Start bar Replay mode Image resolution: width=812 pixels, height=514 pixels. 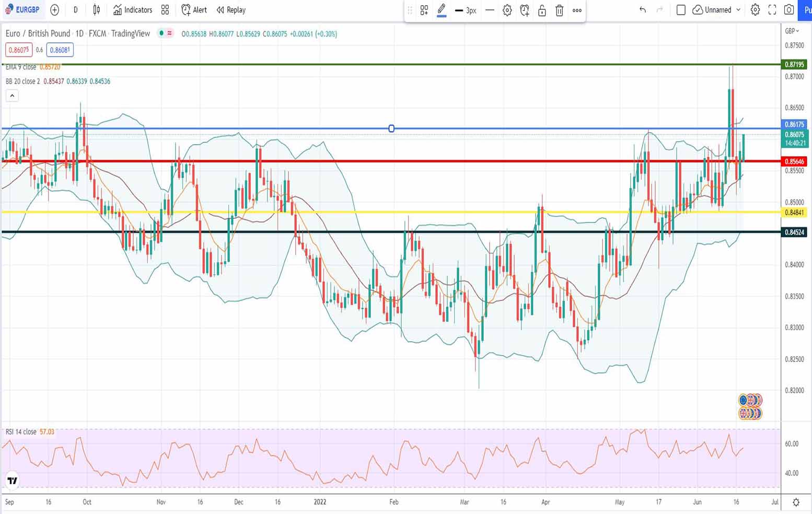pyautogui.click(x=231, y=10)
